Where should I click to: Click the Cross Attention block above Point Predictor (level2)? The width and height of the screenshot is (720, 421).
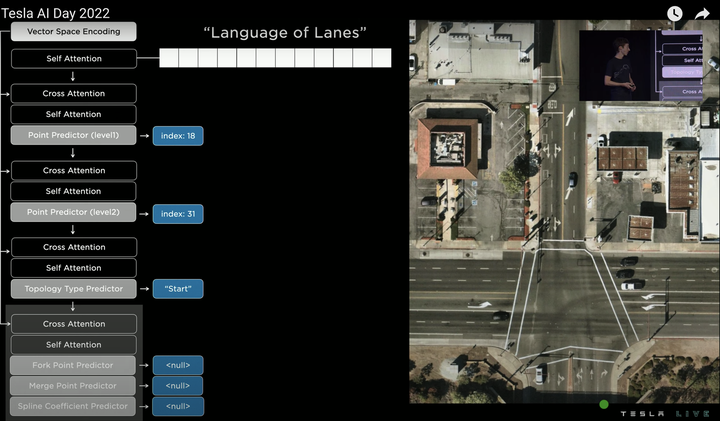click(73, 171)
